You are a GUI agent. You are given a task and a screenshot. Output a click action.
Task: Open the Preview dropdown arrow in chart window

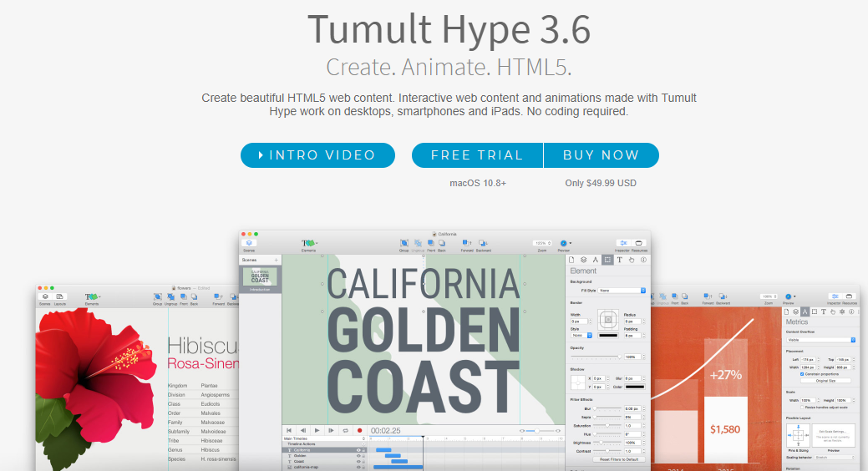coord(795,296)
